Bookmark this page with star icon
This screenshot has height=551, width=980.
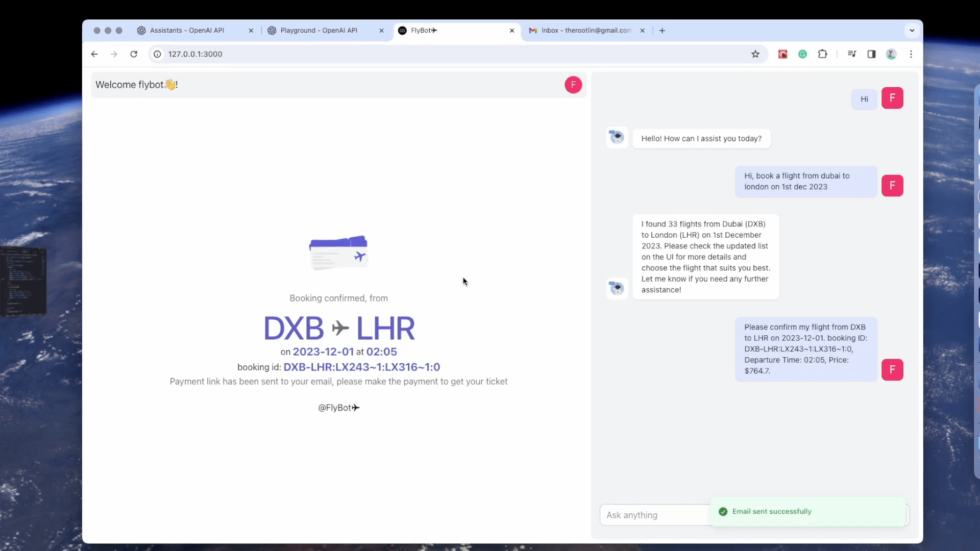pos(755,54)
